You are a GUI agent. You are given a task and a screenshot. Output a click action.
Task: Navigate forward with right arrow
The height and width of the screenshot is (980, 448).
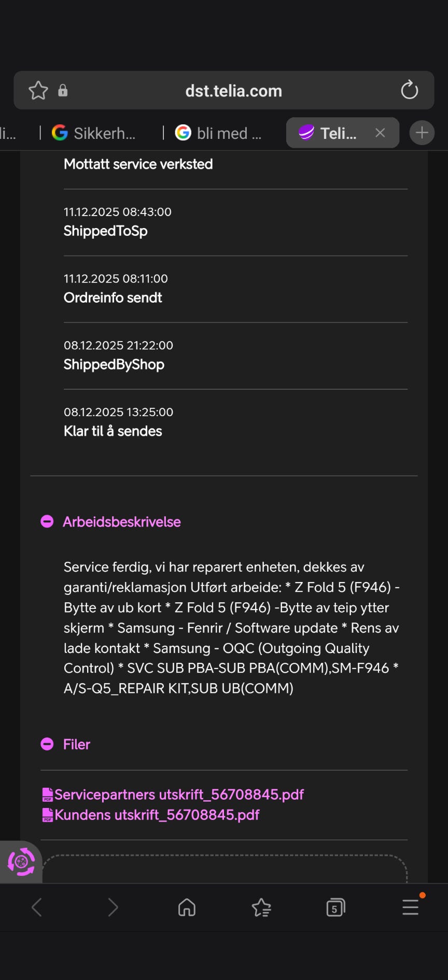(113, 907)
